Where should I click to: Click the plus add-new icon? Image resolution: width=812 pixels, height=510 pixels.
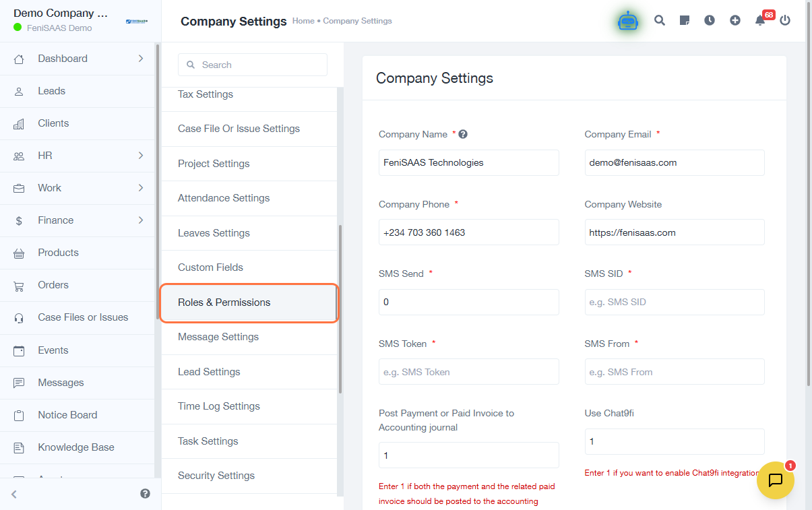pos(735,21)
